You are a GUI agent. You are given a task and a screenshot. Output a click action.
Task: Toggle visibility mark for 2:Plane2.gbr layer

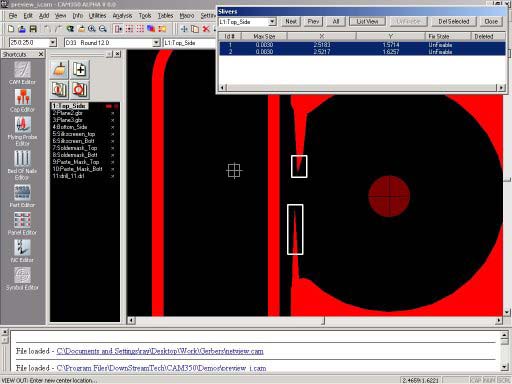tap(113, 113)
